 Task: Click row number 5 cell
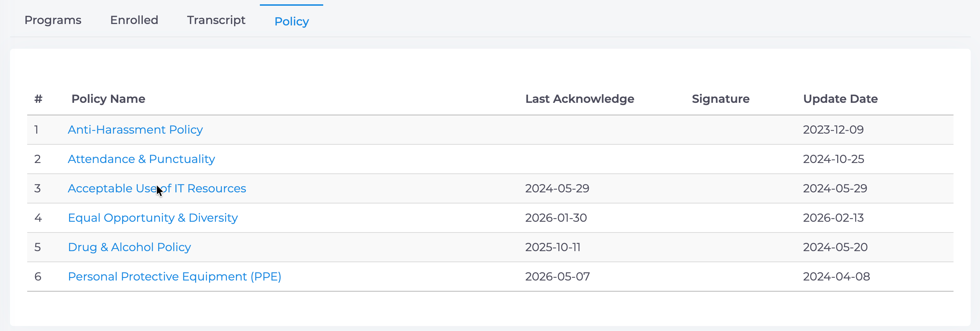pos(37,247)
